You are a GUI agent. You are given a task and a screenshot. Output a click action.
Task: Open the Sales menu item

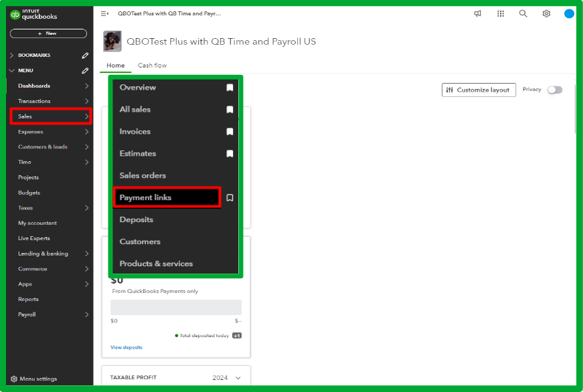(51, 116)
